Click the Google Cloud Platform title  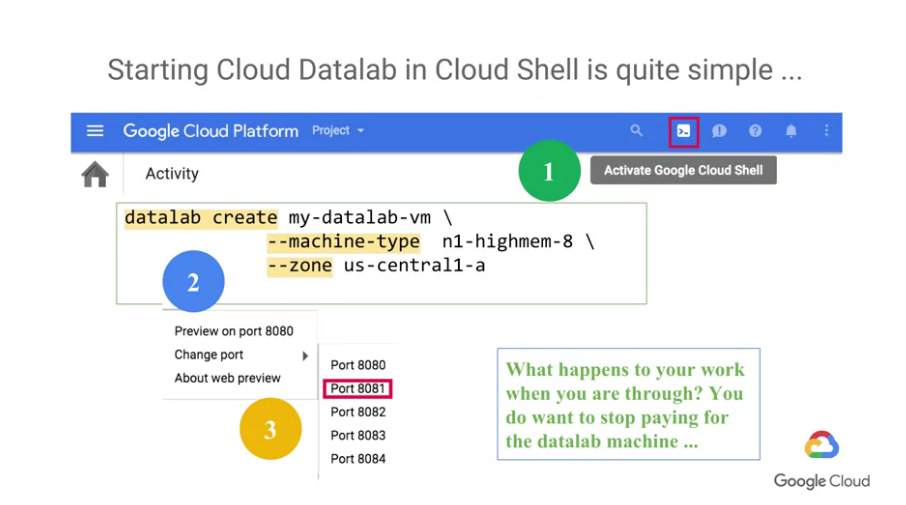click(210, 131)
